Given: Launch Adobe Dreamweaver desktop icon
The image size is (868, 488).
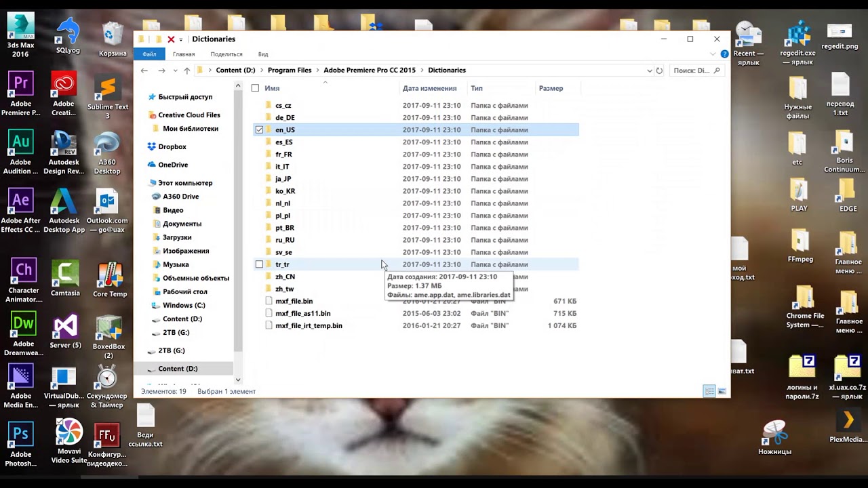Looking at the screenshot, I should point(23,334).
